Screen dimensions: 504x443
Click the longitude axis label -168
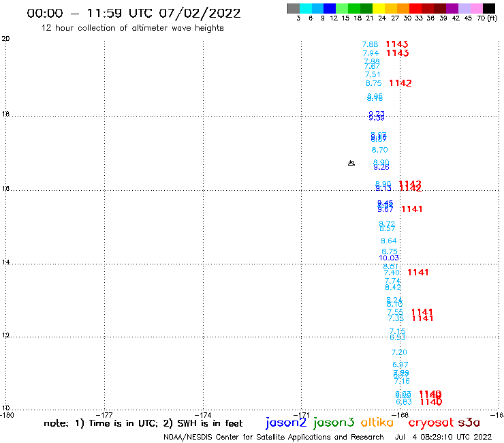pyautogui.click(x=400, y=415)
